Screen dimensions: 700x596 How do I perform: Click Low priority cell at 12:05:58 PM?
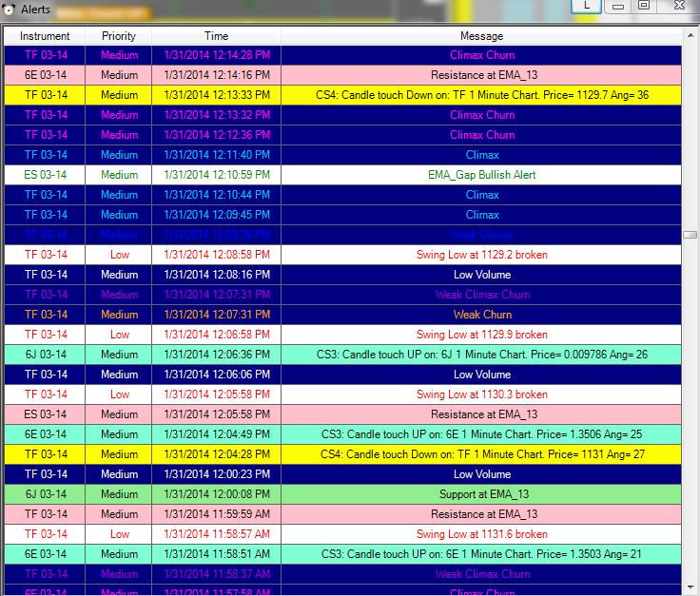pos(119,394)
